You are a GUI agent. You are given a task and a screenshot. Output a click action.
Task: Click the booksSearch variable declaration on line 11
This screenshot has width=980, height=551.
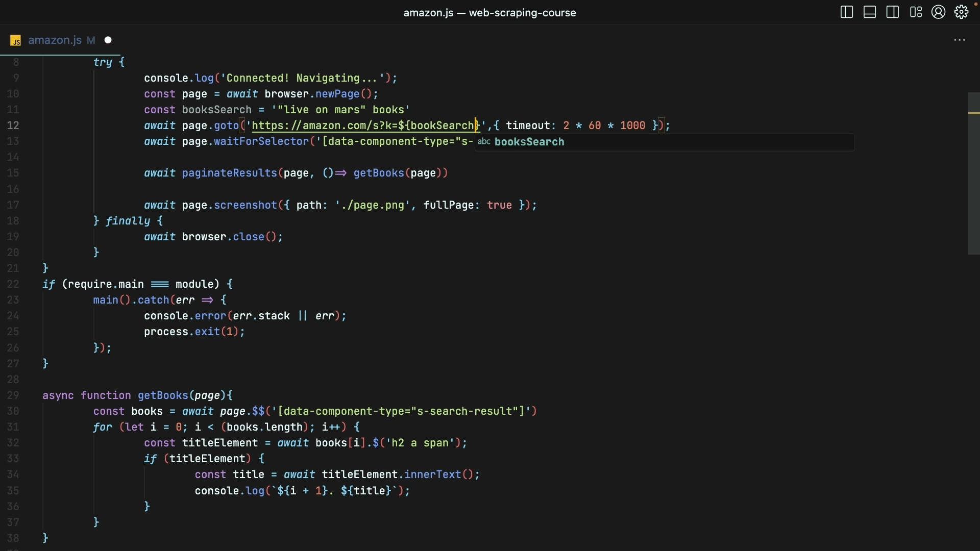click(x=217, y=110)
